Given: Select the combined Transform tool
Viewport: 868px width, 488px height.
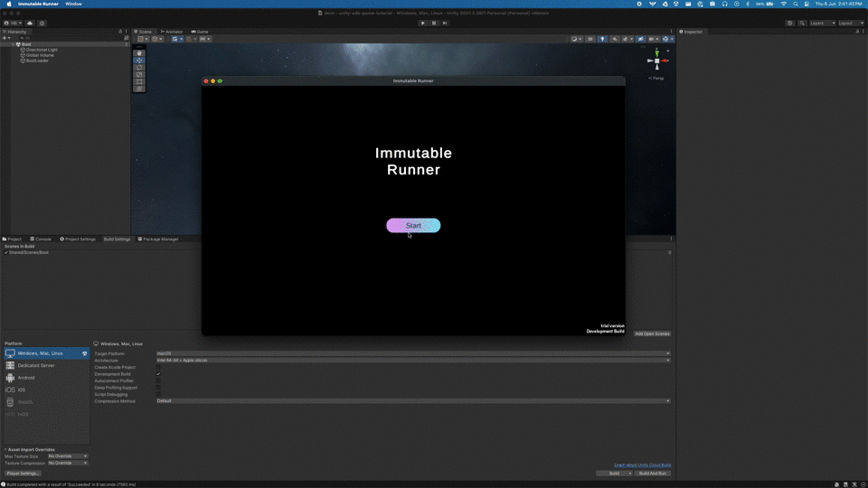Looking at the screenshot, I should coord(139,89).
